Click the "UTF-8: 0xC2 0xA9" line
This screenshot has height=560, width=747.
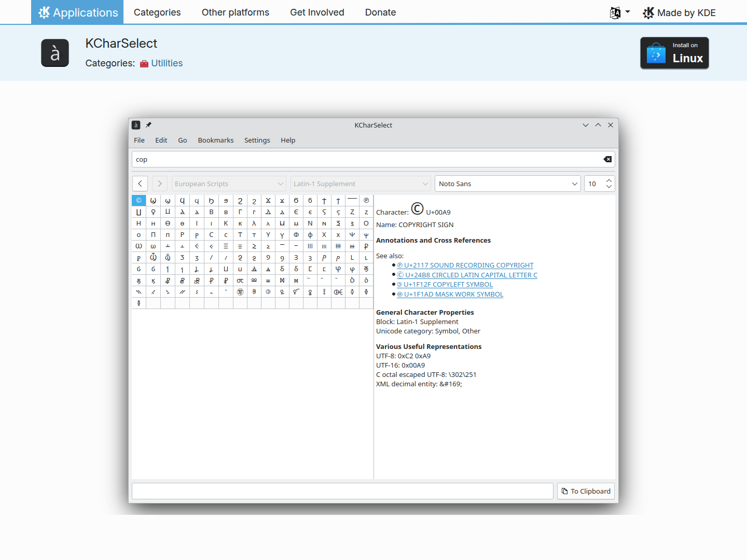pyautogui.click(x=403, y=356)
